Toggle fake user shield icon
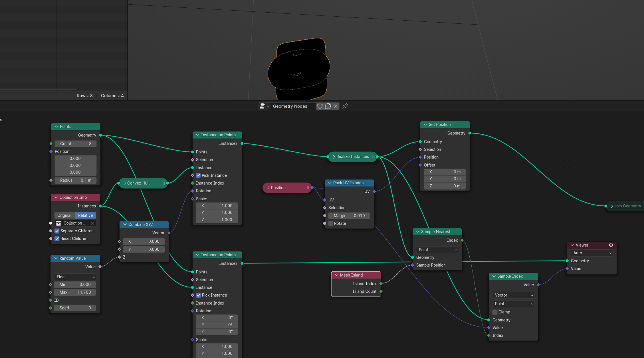This screenshot has width=644, height=358. click(320, 106)
